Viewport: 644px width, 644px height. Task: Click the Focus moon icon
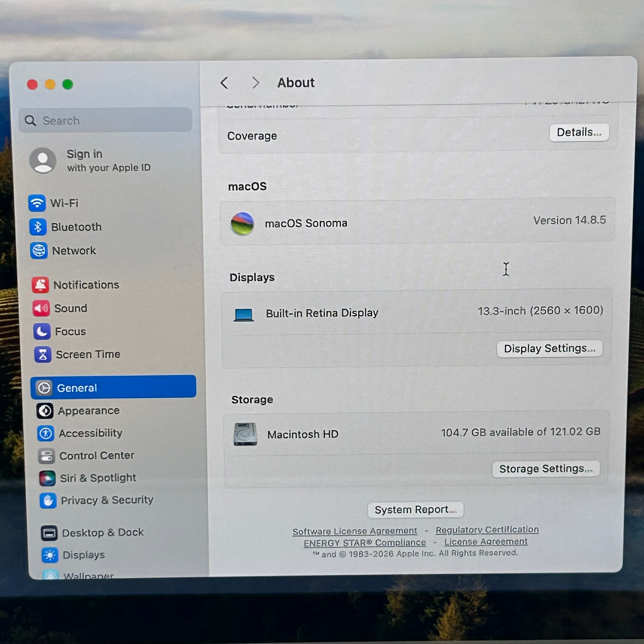click(42, 331)
